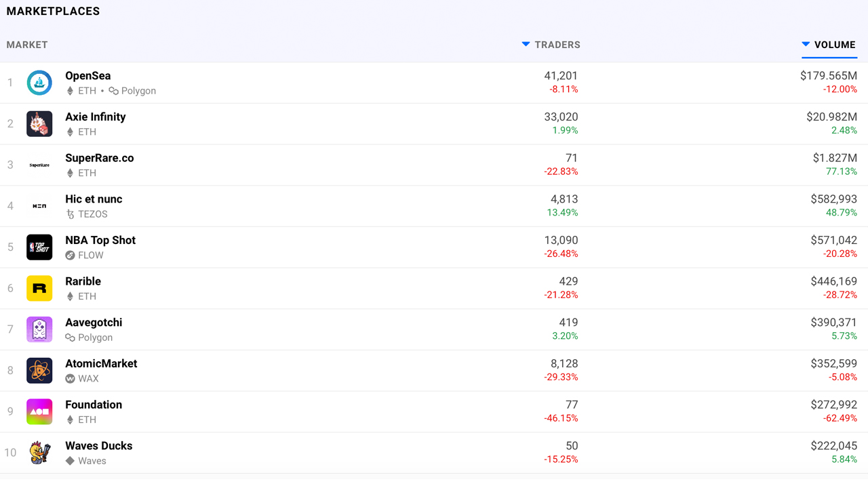Open the OpenSea marketplace link
Image resolution: width=868 pixels, height=488 pixels.
click(x=88, y=76)
